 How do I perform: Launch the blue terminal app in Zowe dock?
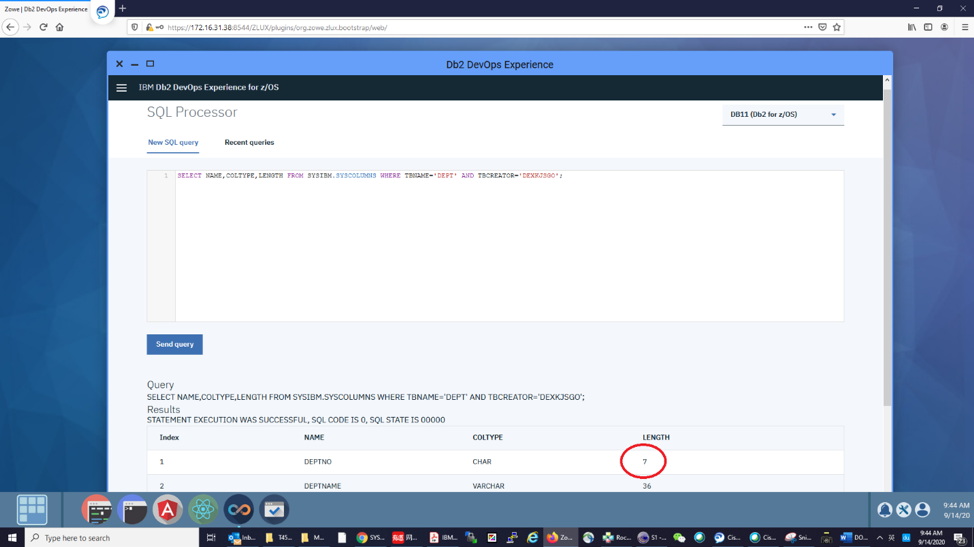(132, 510)
